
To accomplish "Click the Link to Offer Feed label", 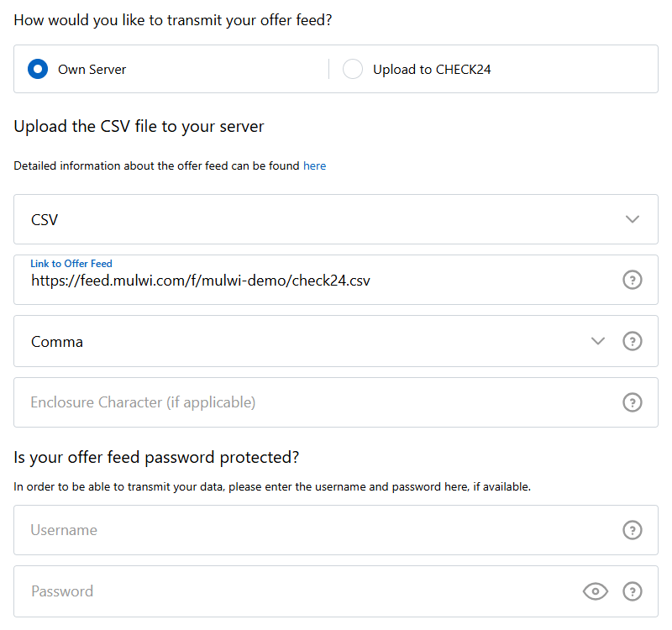I will (71, 263).
